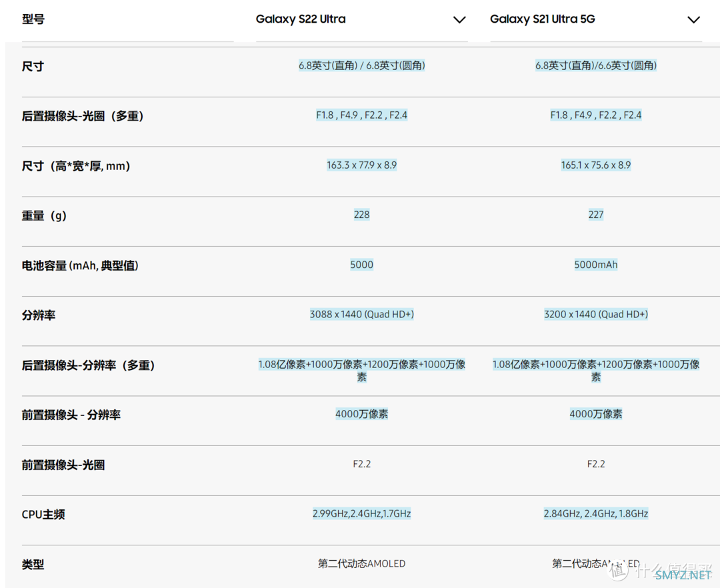Click the 后置摄像头-分辨率（多重） row label
720x588 pixels.
(88, 365)
